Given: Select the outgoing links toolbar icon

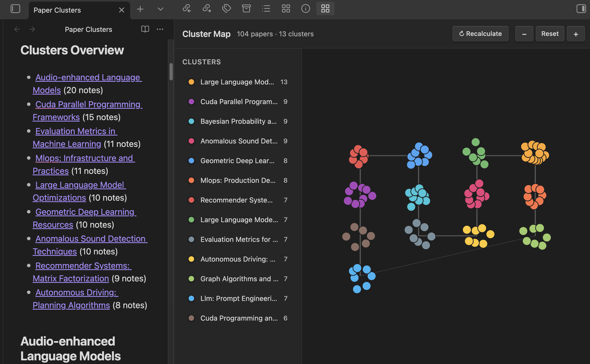Looking at the screenshot, I should click(x=207, y=9).
